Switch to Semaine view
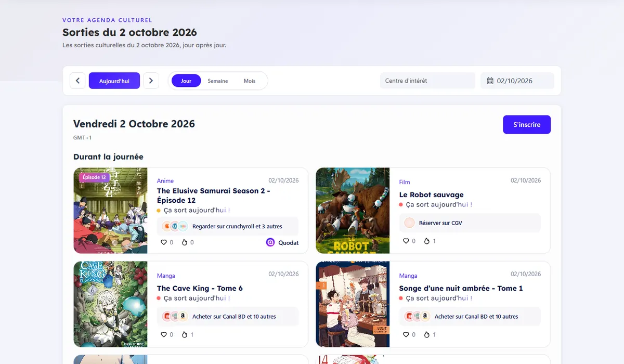The image size is (624, 364). (x=218, y=81)
